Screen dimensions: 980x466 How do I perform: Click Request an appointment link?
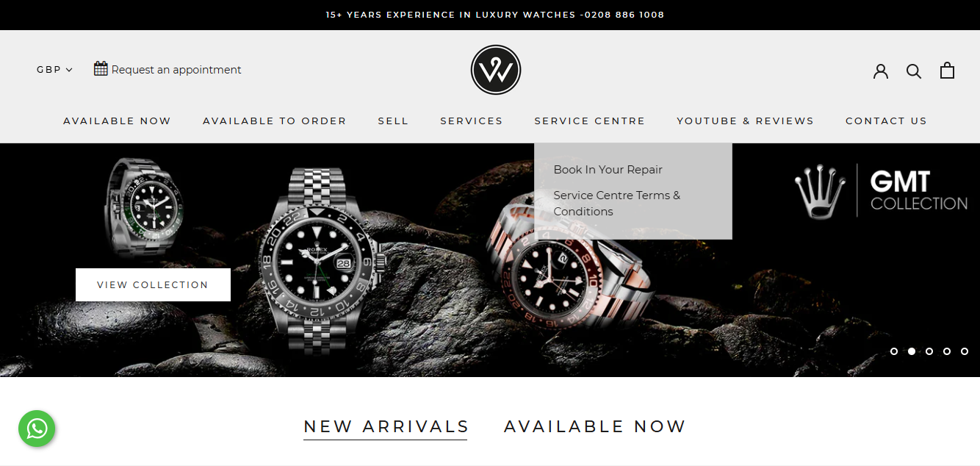[x=176, y=70]
